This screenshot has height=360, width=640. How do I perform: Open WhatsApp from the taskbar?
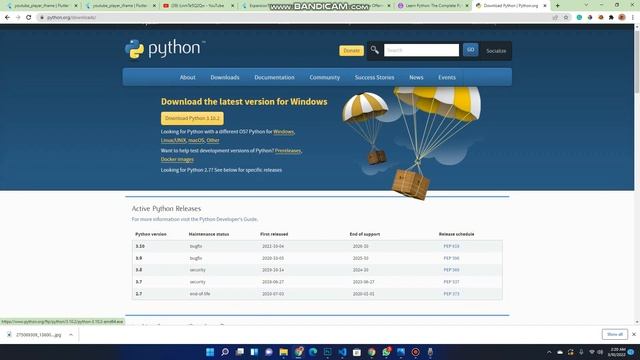[x=387, y=352]
